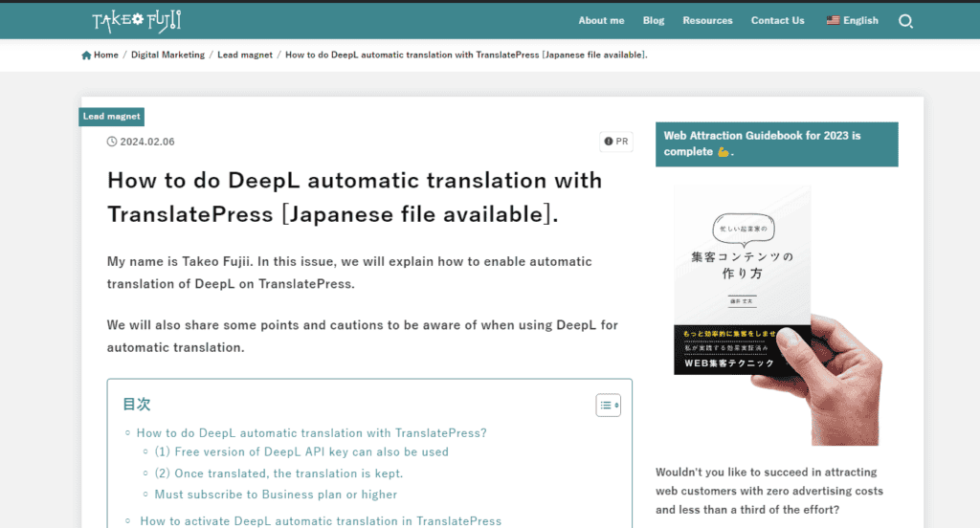The height and width of the screenshot is (528, 980).
Task: Jump to '(2) Once translated, the translation is kept.'
Action: (278, 473)
